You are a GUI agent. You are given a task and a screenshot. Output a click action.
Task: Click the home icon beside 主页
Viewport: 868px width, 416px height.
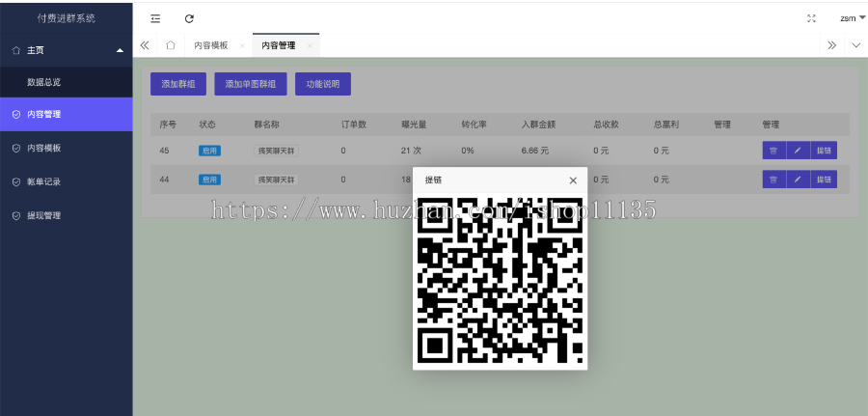pos(16,50)
